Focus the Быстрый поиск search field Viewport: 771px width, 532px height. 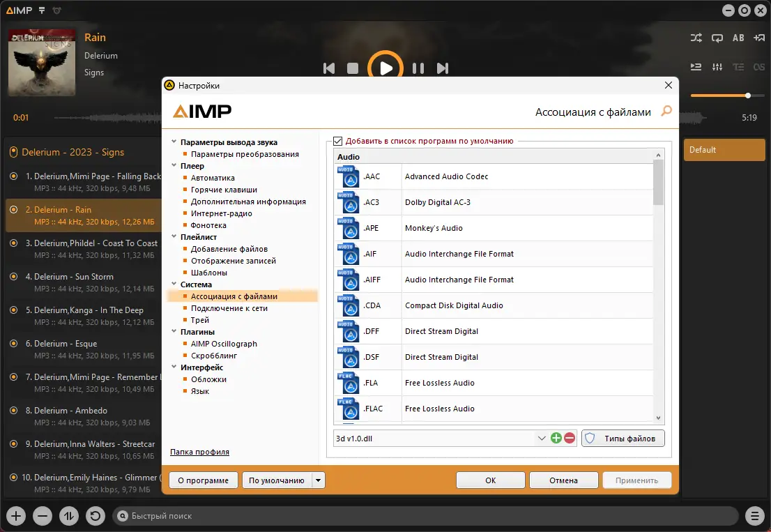(425, 516)
